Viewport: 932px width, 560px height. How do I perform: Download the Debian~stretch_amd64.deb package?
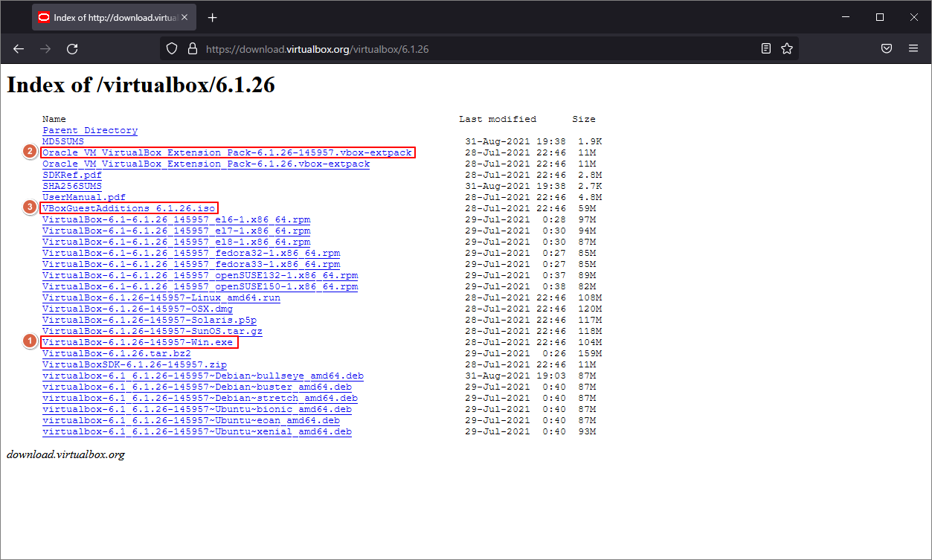click(200, 398)
